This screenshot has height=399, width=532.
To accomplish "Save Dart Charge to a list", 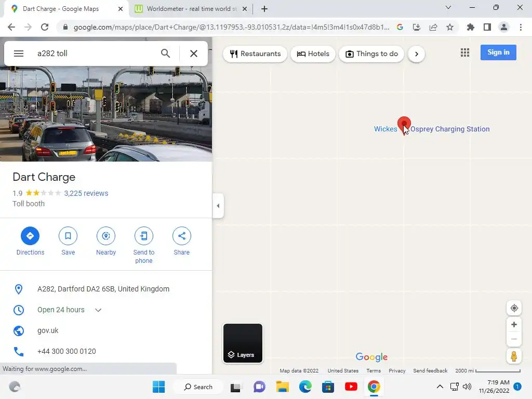I will point(68,241).
